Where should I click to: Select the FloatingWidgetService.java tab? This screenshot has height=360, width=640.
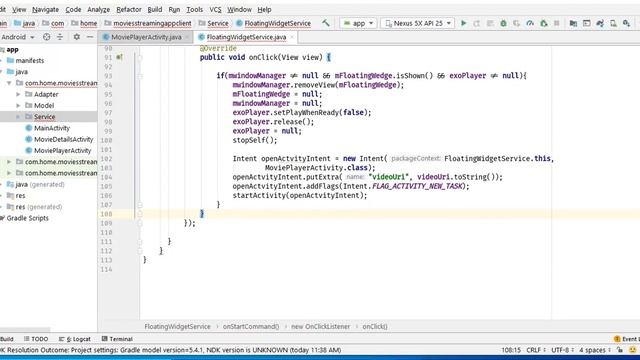pyautogui.click(x=246, y=37)
